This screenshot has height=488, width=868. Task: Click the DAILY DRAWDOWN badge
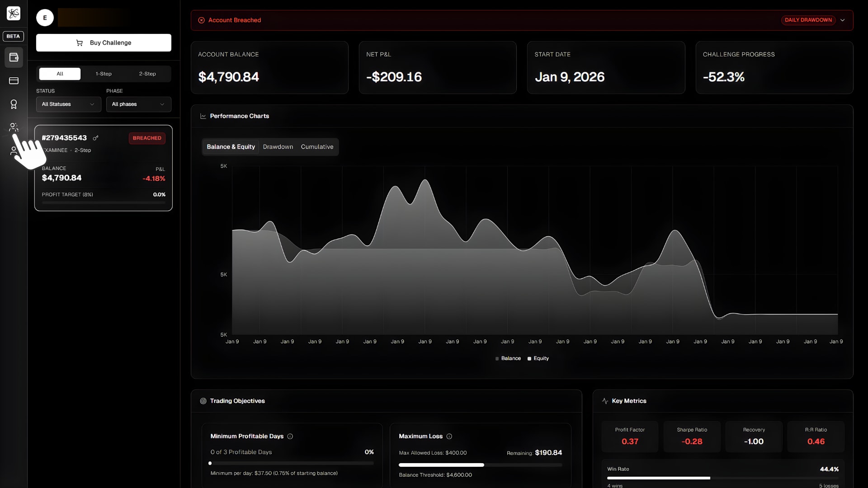[x=808, y=20]
